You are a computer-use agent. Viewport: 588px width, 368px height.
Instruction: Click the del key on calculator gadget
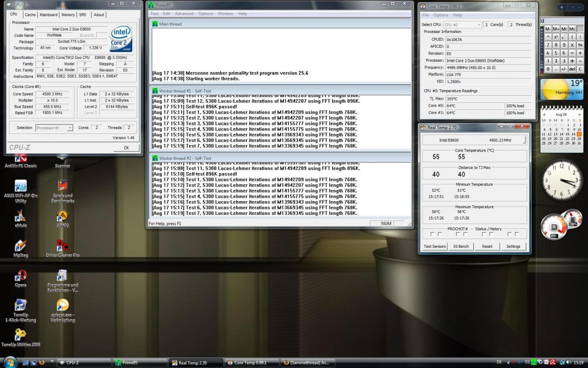pyautogui.click(x=572, y=69)
